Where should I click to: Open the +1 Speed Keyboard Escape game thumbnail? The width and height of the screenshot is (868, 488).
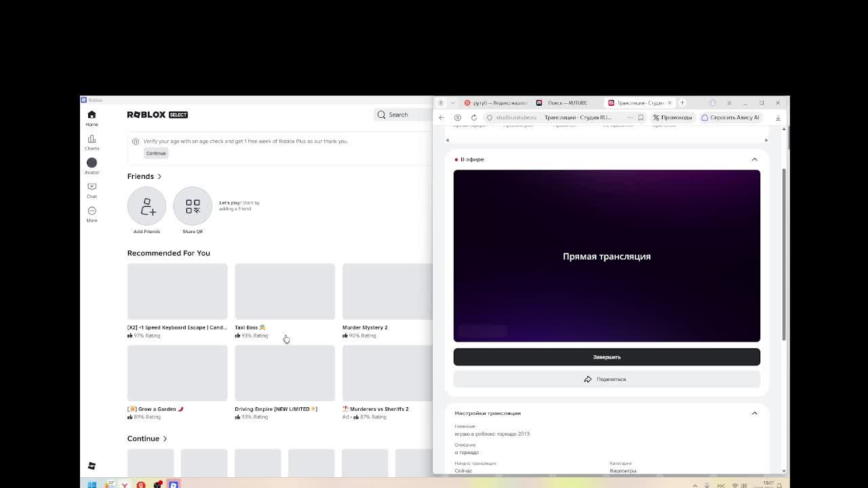click(177, 291)
